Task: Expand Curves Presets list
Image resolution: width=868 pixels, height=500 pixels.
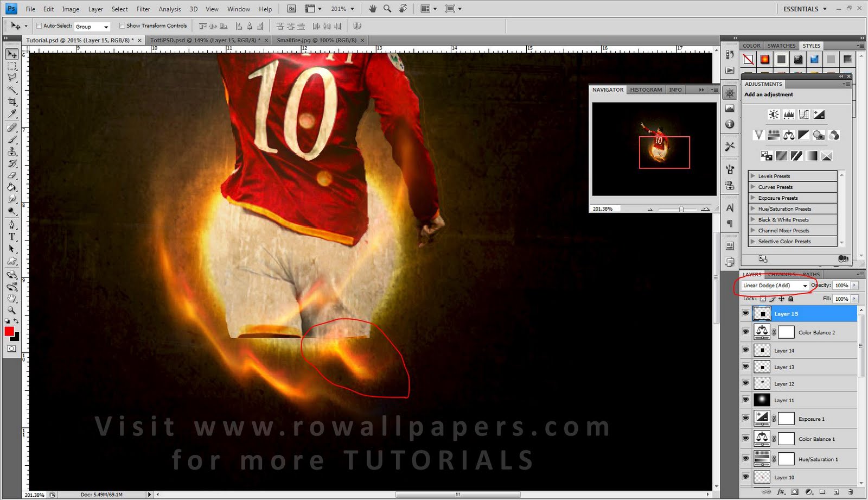Action: coord(752,187)
